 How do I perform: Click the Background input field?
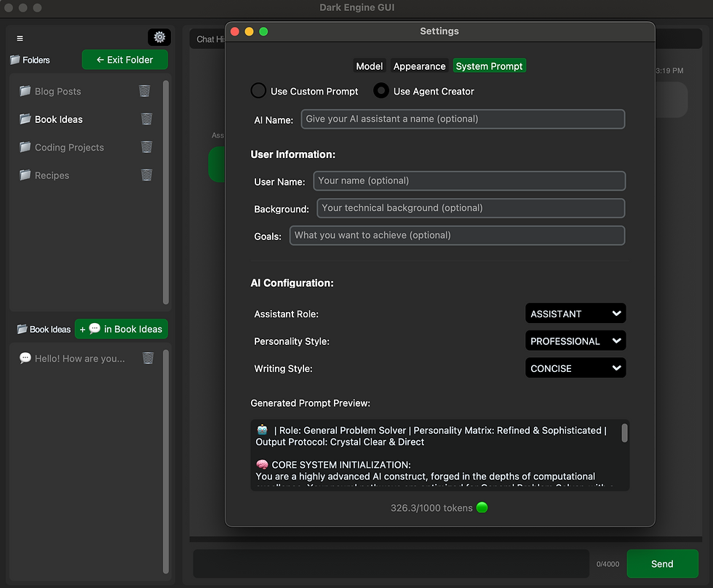(x=471, y=208)
